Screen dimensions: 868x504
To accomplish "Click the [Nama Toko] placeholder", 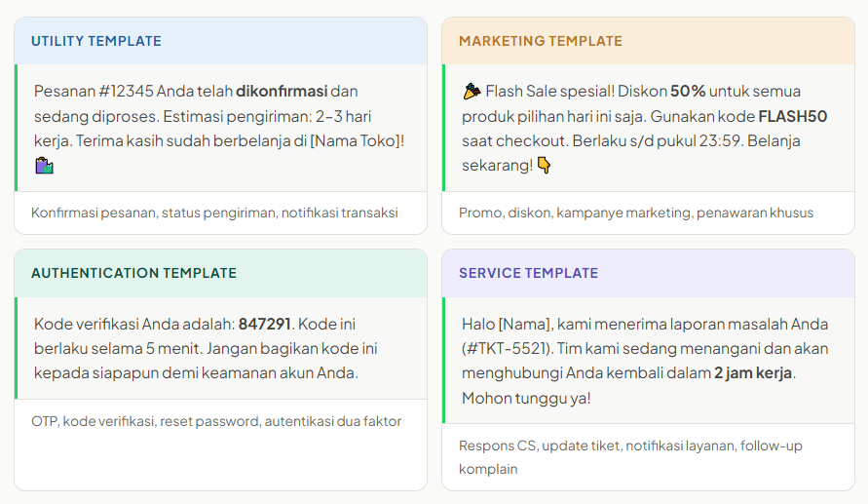I will coord(355,140).
